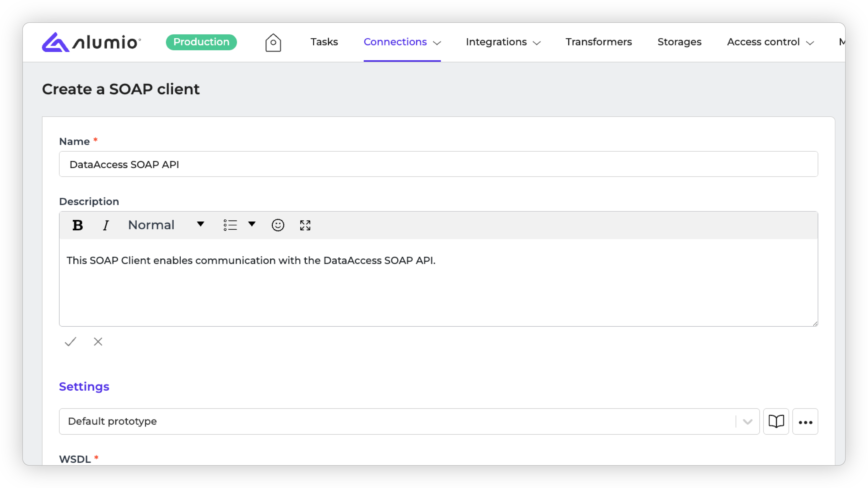Image resolution: width=868 pixels, height=488 pixels.
Task: Open the home dashboard icon
Action: click(273, 42)
